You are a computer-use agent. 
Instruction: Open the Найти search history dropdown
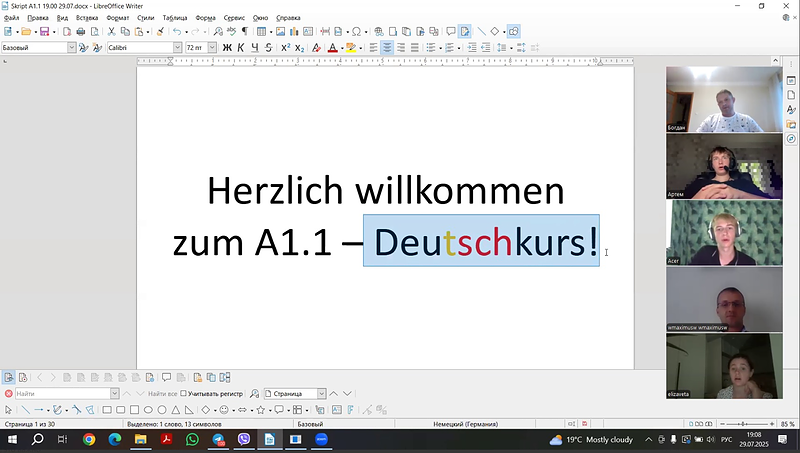click(114, 394)
